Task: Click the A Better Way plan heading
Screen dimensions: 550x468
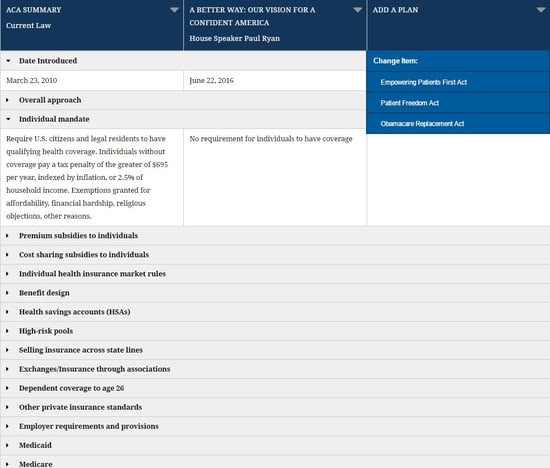Action: click(x=252, y=16)
